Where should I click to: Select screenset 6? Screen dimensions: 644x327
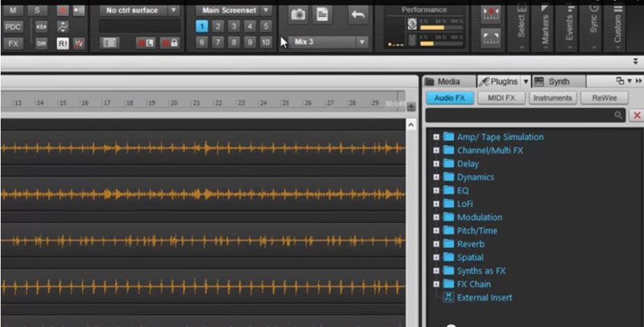tap(202, 43)
